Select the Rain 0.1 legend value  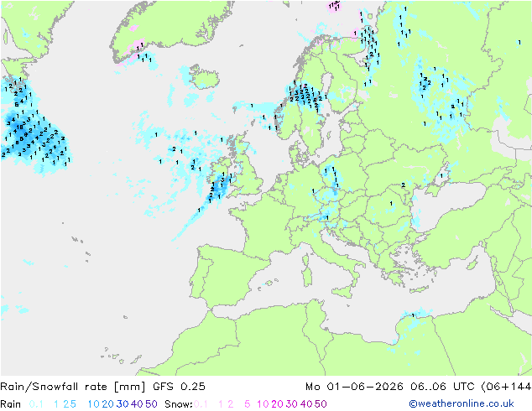[36, 404]
